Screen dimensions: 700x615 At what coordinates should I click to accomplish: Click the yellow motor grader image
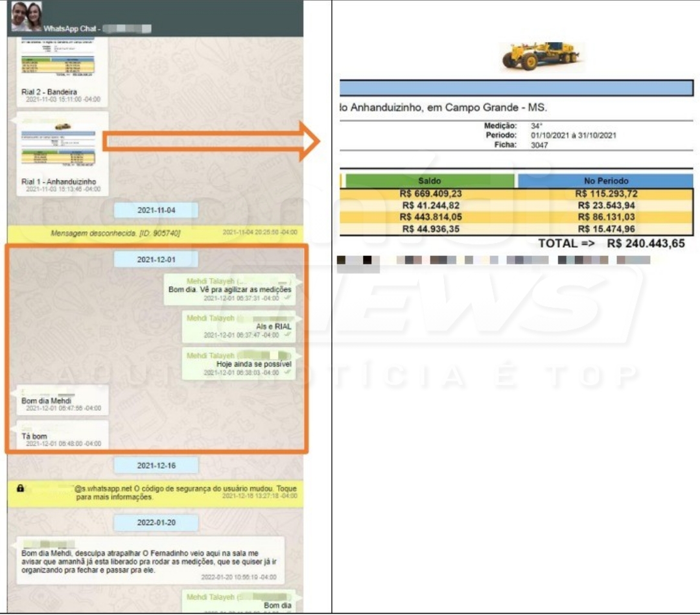tap(541, 56)
